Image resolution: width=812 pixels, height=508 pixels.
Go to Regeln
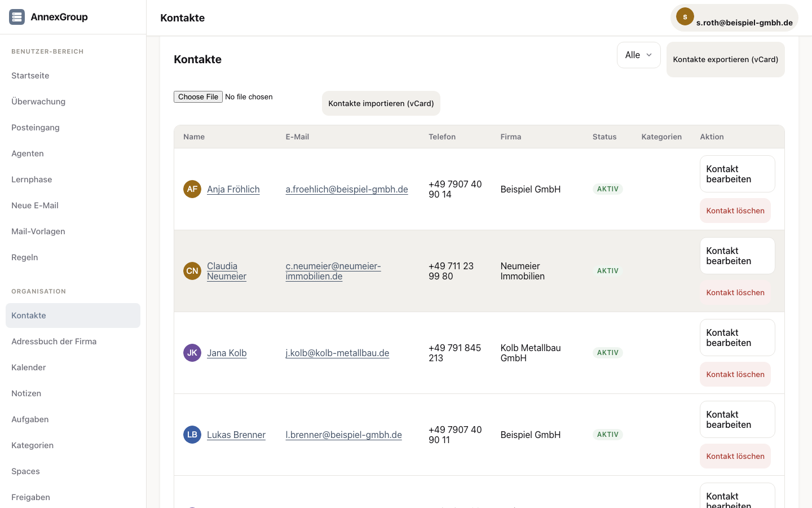point(73,257)
